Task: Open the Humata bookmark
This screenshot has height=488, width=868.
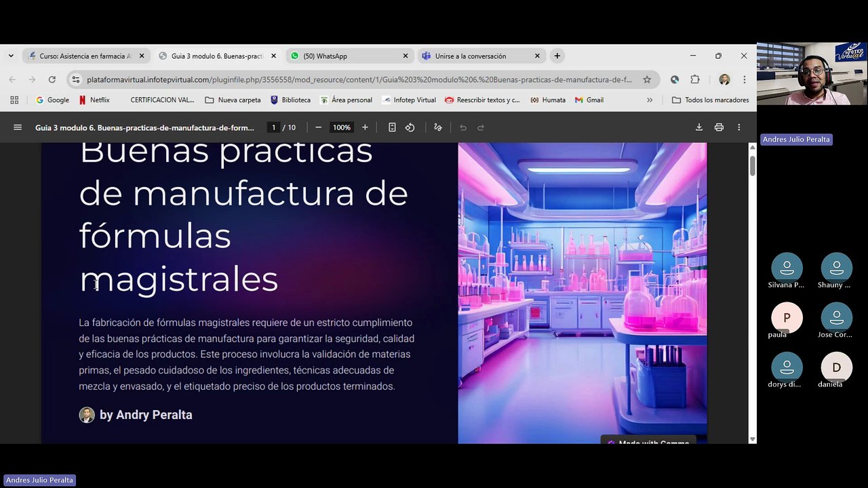Action: click(x=548, y=100)
